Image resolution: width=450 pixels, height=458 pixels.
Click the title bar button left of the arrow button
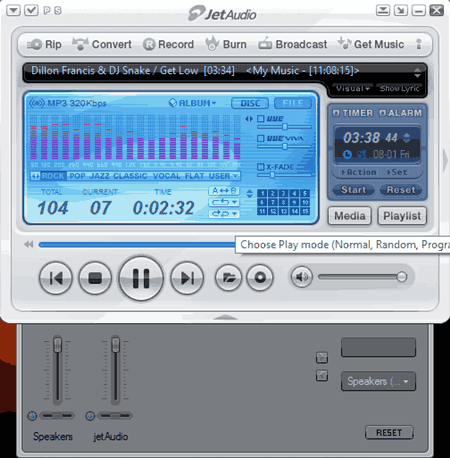(x=383, y=10)
